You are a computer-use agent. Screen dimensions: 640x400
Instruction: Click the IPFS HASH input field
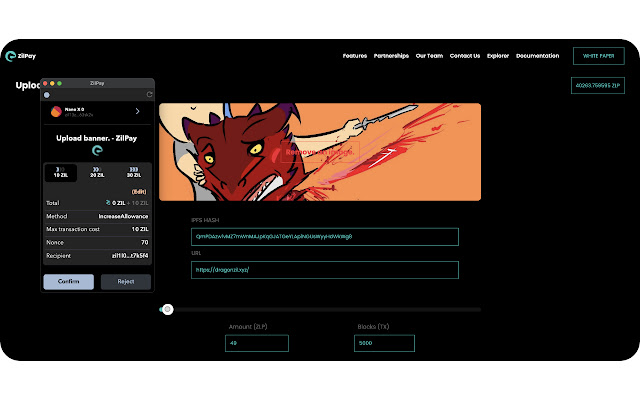point(324,237)
